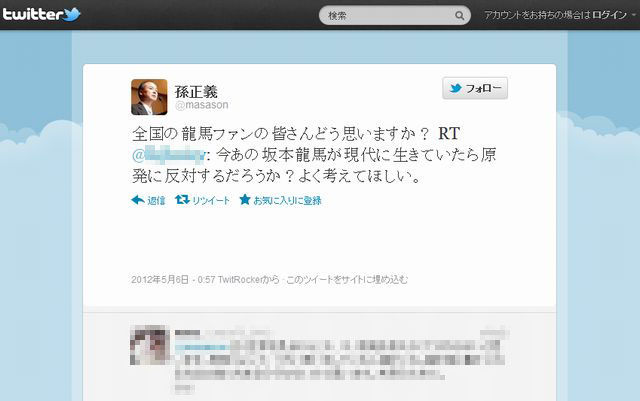This screenshot has height=401, width=640.
Task: Focus the 検索 search field
Action: [x=394, y=16]
